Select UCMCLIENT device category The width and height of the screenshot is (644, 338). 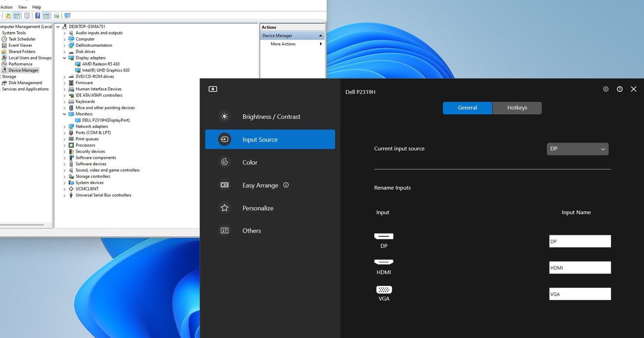pyautogui.click(x=87, y=189)
